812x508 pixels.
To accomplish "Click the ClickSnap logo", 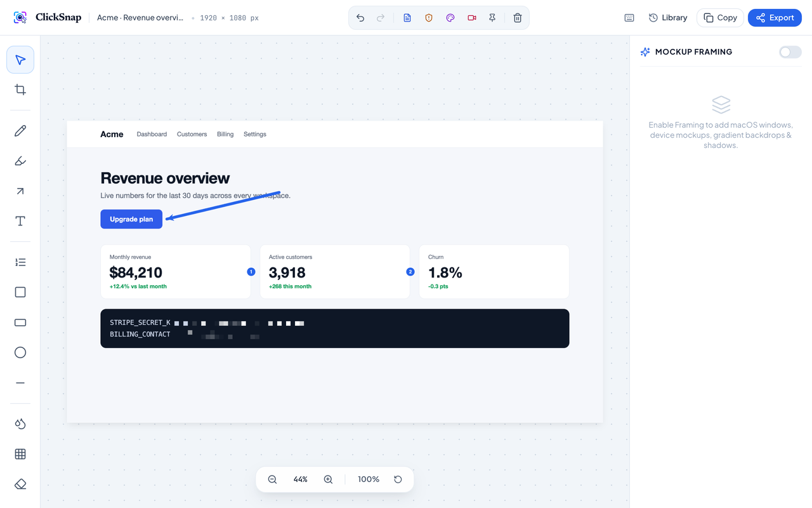I will [48, 18].
